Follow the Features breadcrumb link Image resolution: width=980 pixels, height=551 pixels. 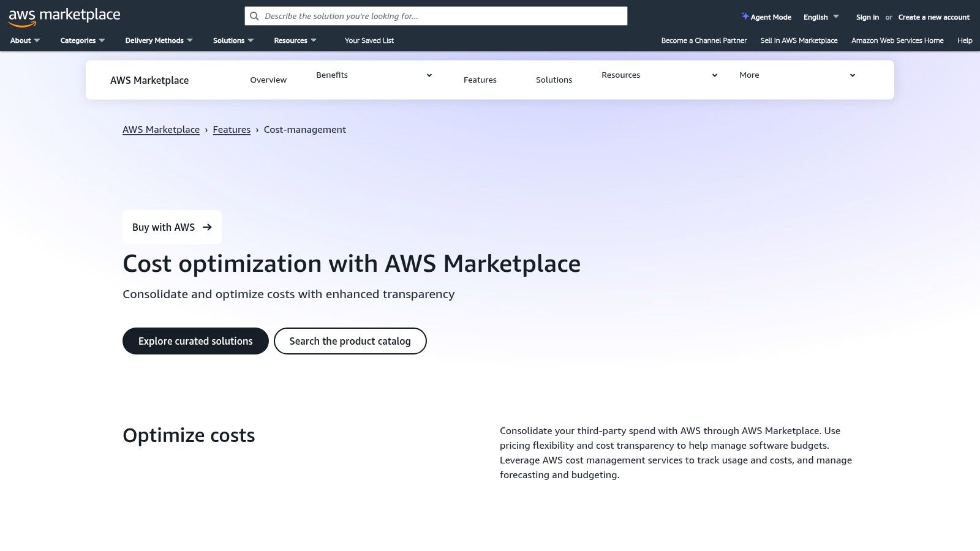pyautogui.click(x=232, y=129)
